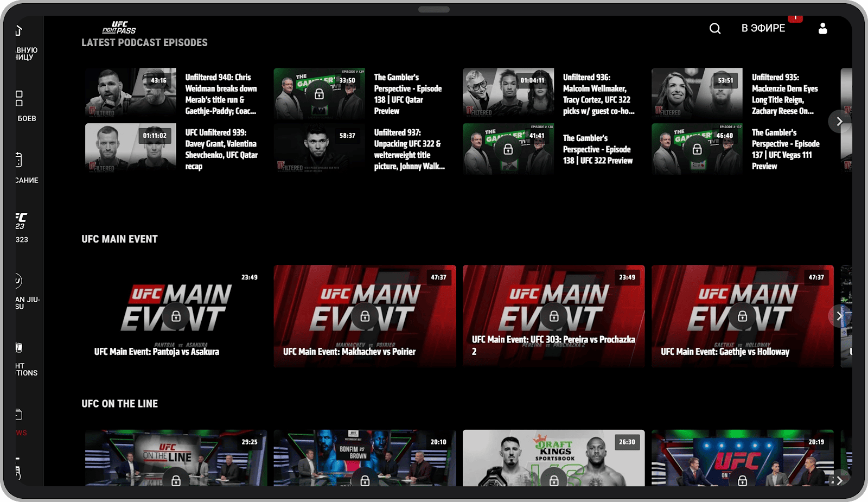Open Unfiltered 935 Mackenzie Dern episode title
868x502 pixels.
[x=784, y=94]
